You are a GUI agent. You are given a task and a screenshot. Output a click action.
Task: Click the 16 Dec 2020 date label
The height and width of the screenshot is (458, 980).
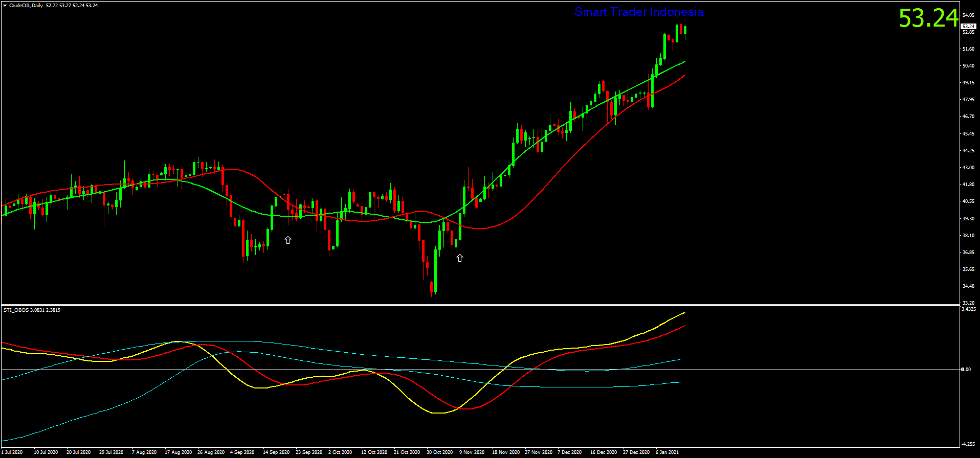coord(604,452)
